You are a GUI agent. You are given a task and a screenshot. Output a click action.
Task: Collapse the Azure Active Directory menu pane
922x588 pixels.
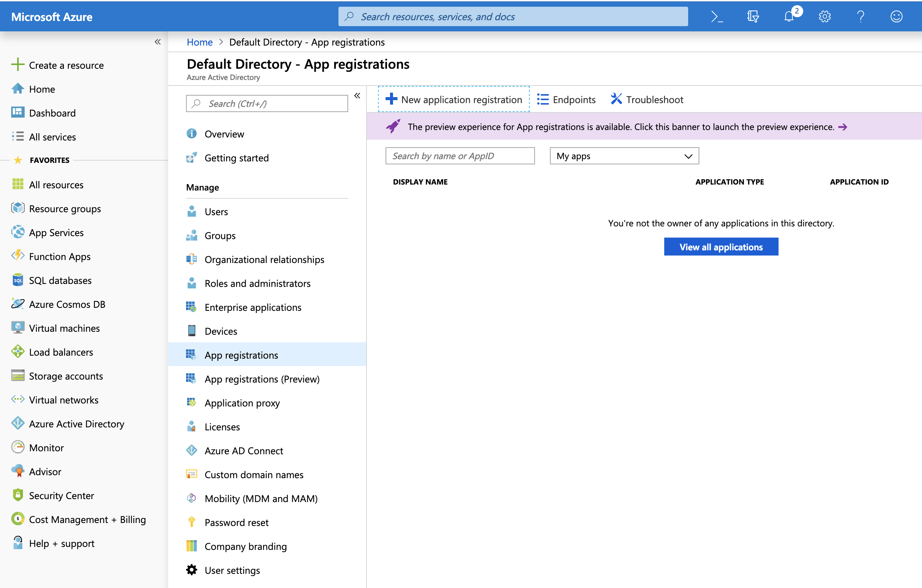coord(357,96)
